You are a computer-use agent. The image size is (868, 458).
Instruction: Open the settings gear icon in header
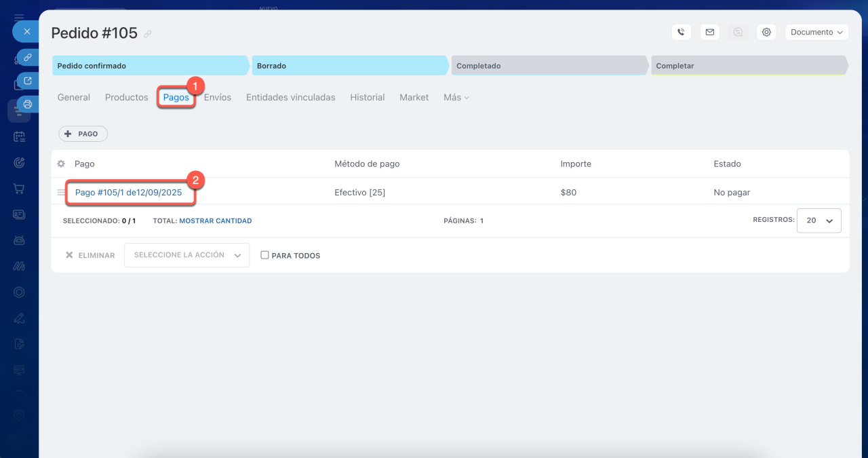pos(766,32)
